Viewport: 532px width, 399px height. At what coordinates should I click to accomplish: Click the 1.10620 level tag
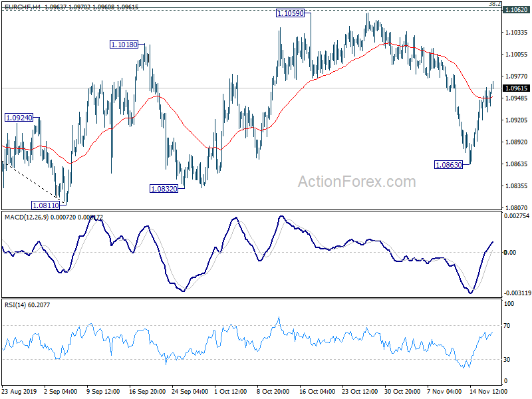tap(517, 9)
